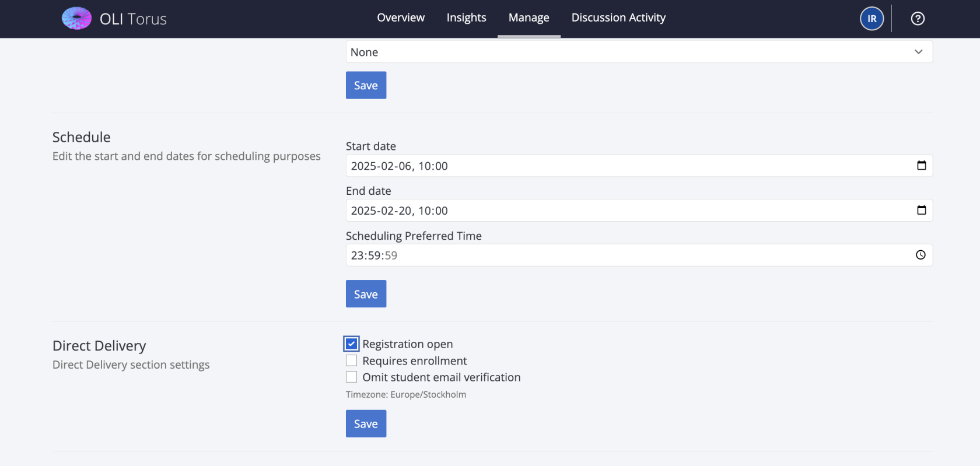The height and width of the screenshot is (466, 980).
Task: Expand the None dropdown
Action: (x=639, y=52)
